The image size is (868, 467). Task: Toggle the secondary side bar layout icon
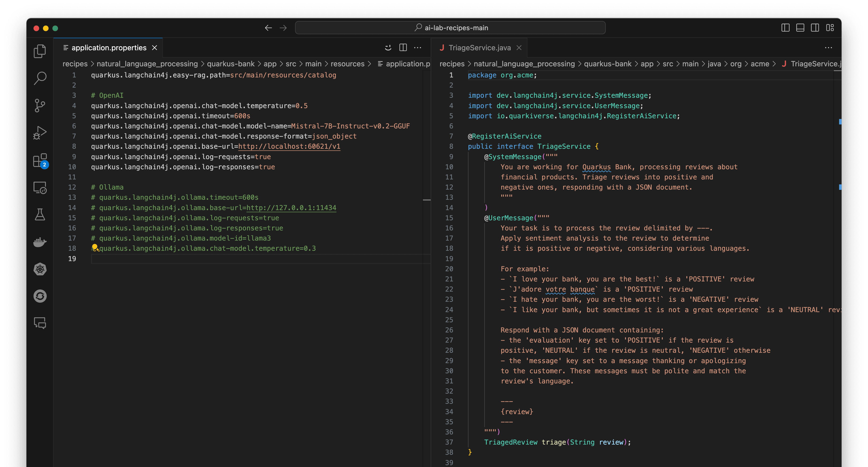[815, 28]
